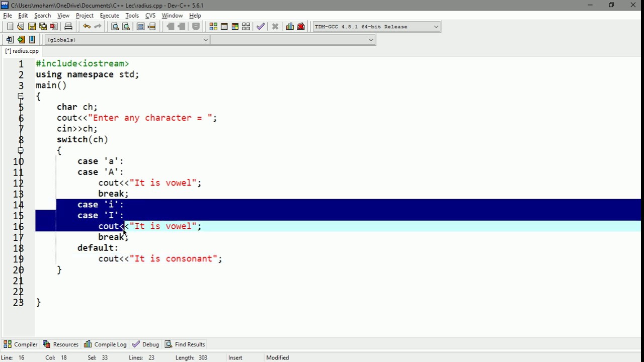Open the Edit menu

click(x=23, y=16)
